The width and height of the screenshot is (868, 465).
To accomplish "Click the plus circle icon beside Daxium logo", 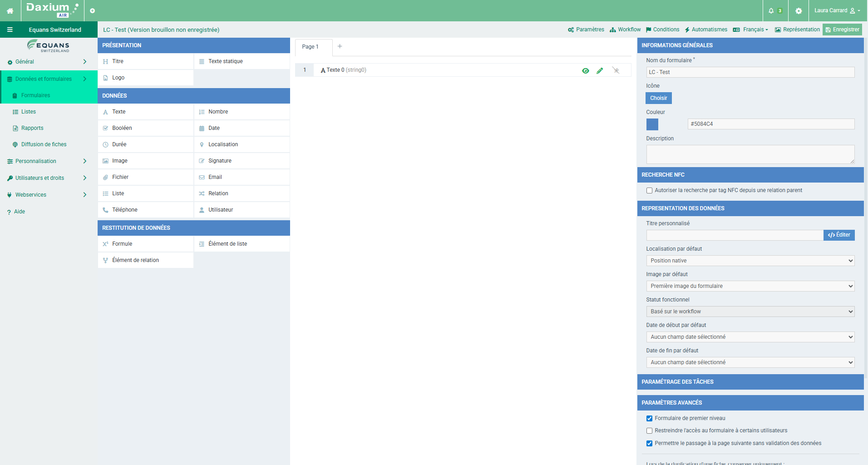I will click(x=92, y=11).
